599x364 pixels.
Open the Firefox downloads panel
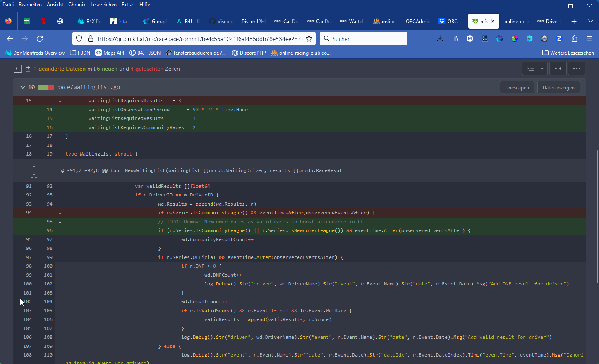440,38
